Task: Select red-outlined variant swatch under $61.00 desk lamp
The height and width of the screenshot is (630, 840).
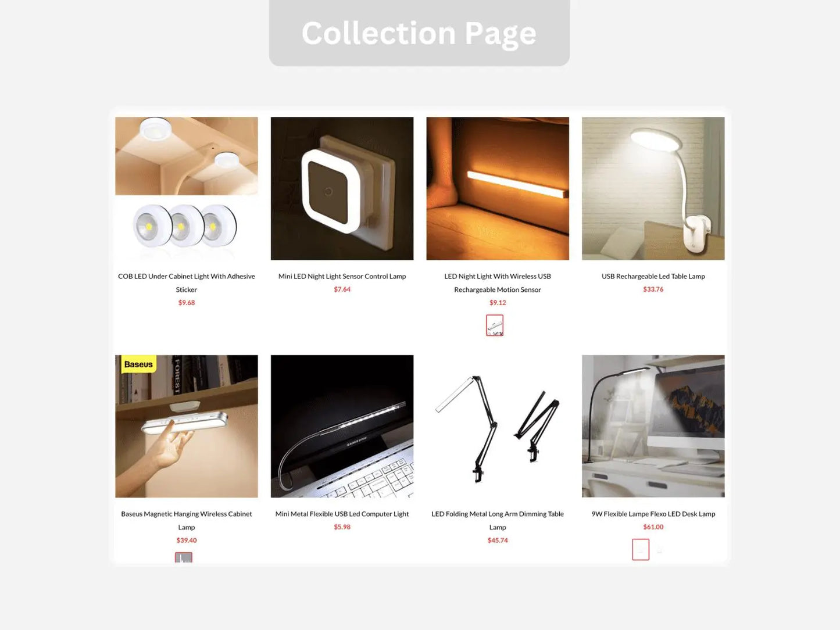Action: (641, 550)
